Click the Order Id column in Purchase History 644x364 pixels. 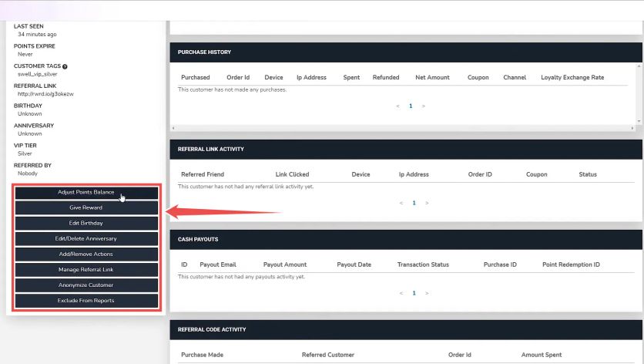pos(238,77)
